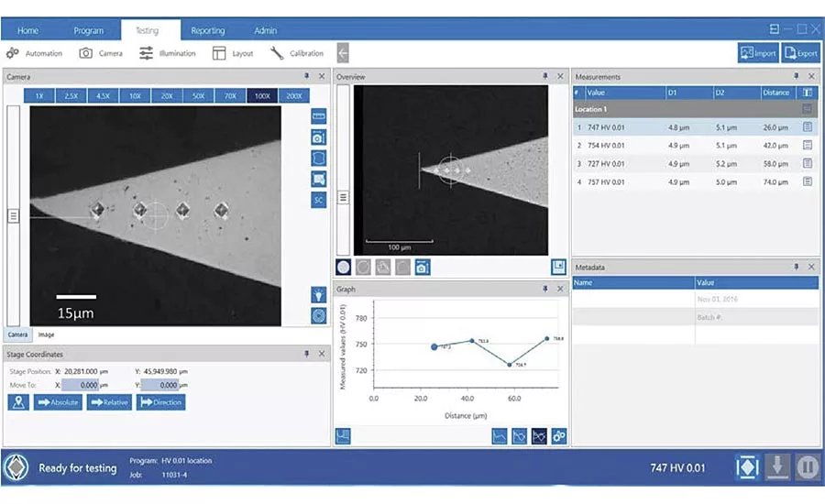Close the Metadata panel
The width and height of the screenshot is (825, 504).
(x=811, y=267)
